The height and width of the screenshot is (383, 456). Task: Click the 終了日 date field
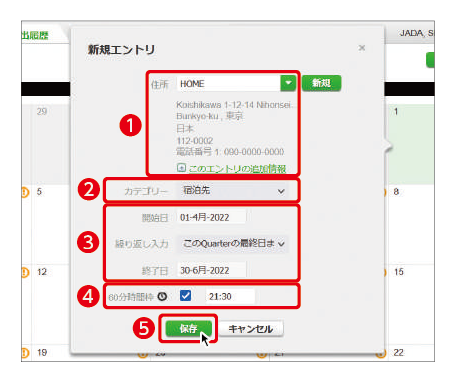[x=212, y=270]
